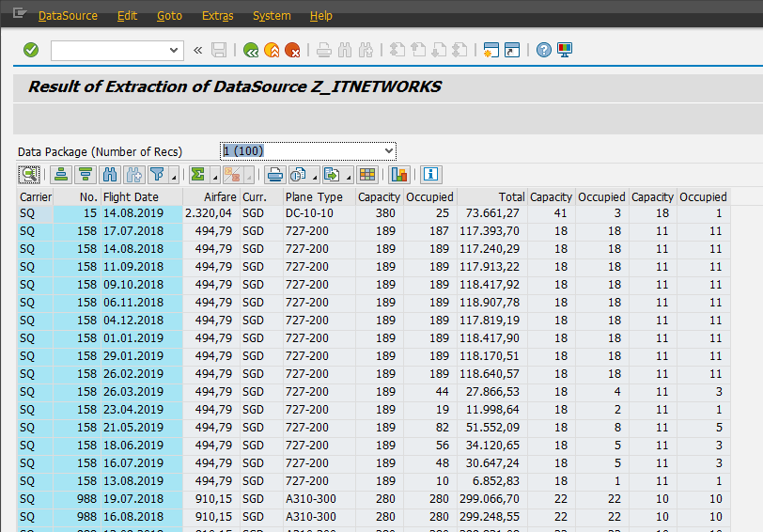Click the Choose Layout grid icon
The height and width of the screenshot is (532, 763).
pyautogui.click(x=367, y=174)
